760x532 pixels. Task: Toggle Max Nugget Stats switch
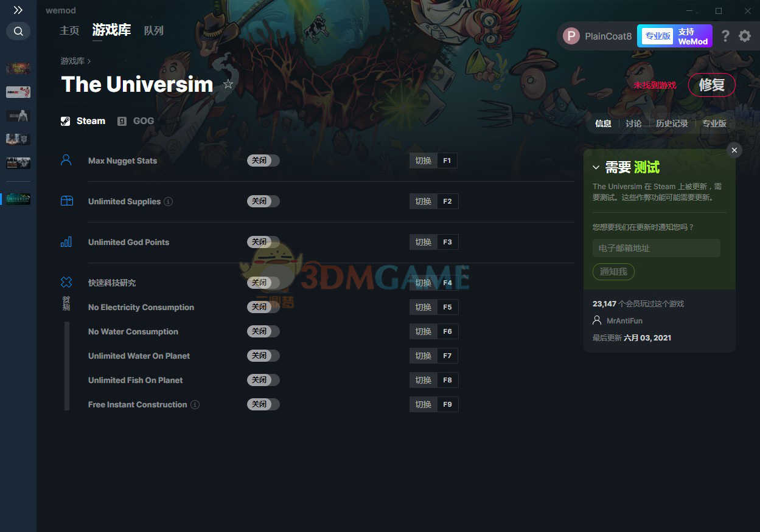(263, 161)
